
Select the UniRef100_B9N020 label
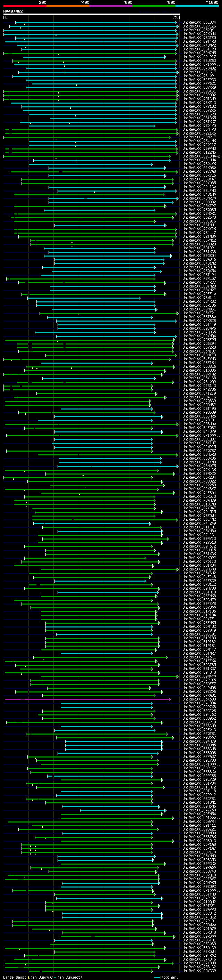tap(199, 474)
